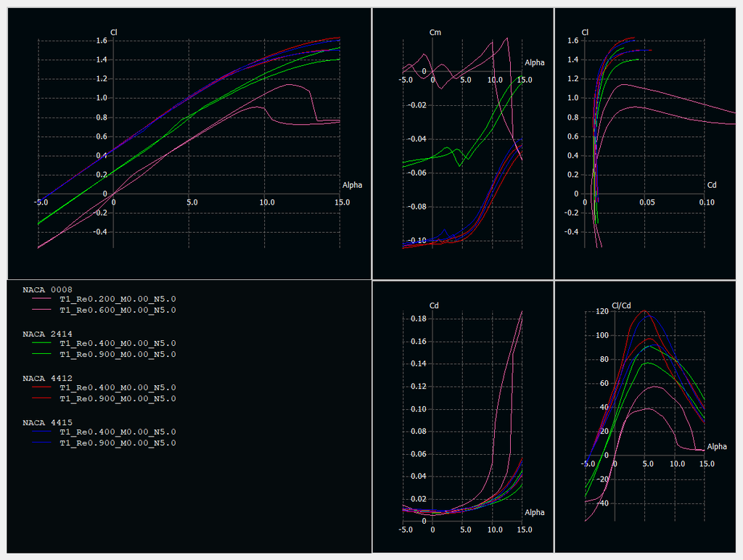
Task: Click Cd horizontal axis label in drag polar graph
Action: click(x=712, y=185)
